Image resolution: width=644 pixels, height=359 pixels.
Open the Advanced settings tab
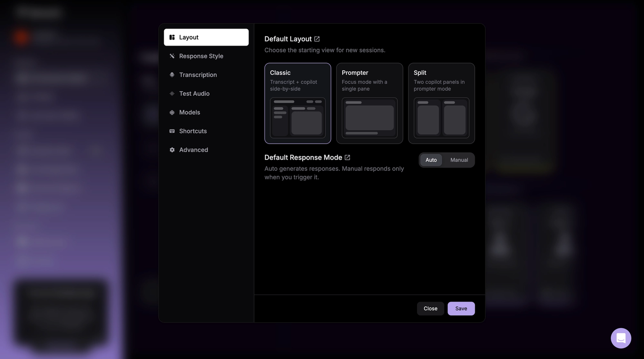click(x=206, y=150)
